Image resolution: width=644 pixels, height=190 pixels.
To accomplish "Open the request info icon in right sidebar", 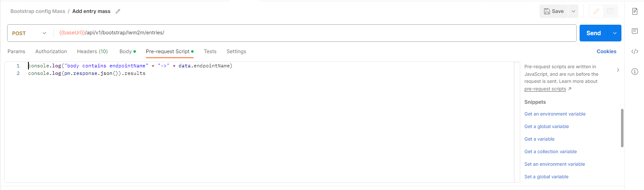I will click(x=634, y=72).
